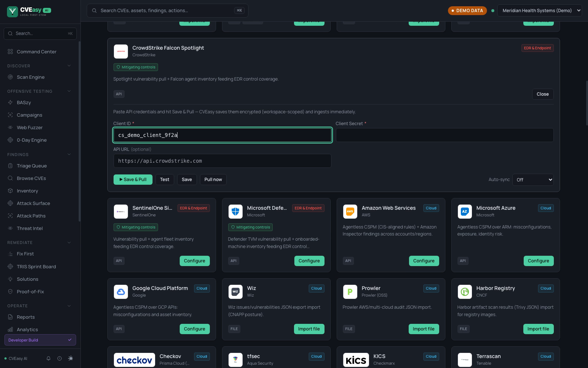Viewport: 588px width, 368px height.
Task: Click the Proof-of-Fix shield icon
Action: coord(10,291)
